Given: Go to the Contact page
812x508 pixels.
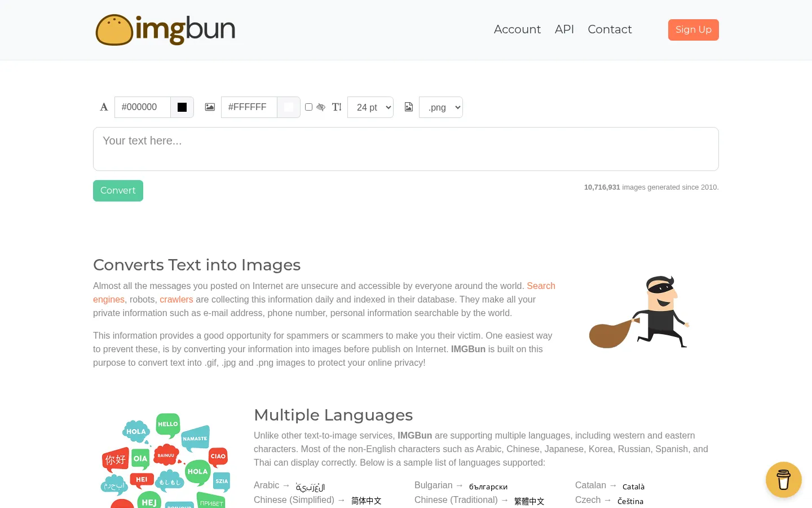Looking at the screenshot, I should pyautogui.click(x=610, y=29).
